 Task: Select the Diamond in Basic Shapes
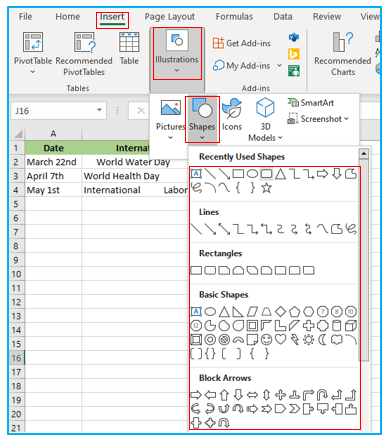[280, 312]
